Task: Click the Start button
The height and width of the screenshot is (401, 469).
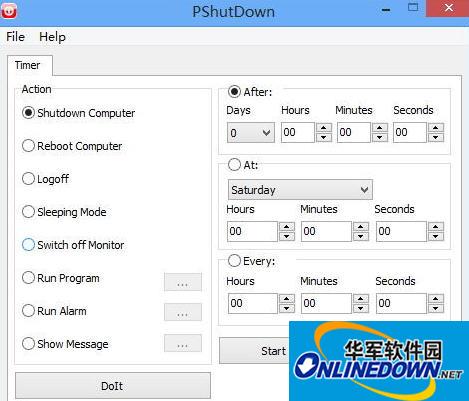Action: click(x=254, y=351)
